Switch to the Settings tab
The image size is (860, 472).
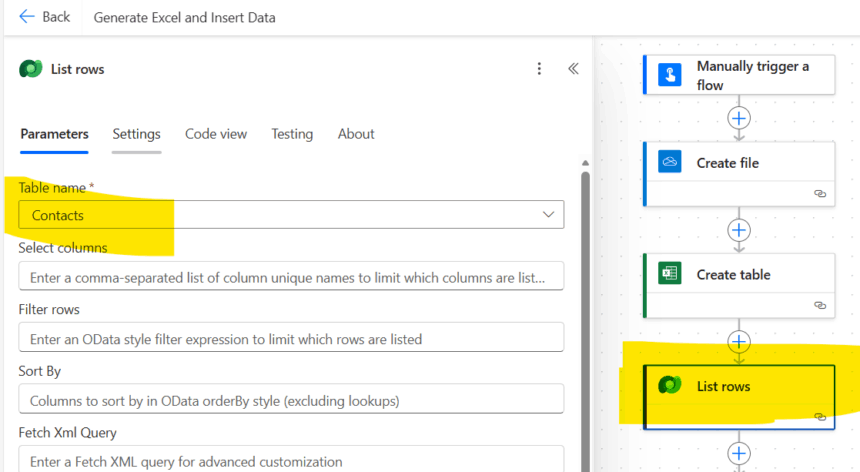pos(136,134)
